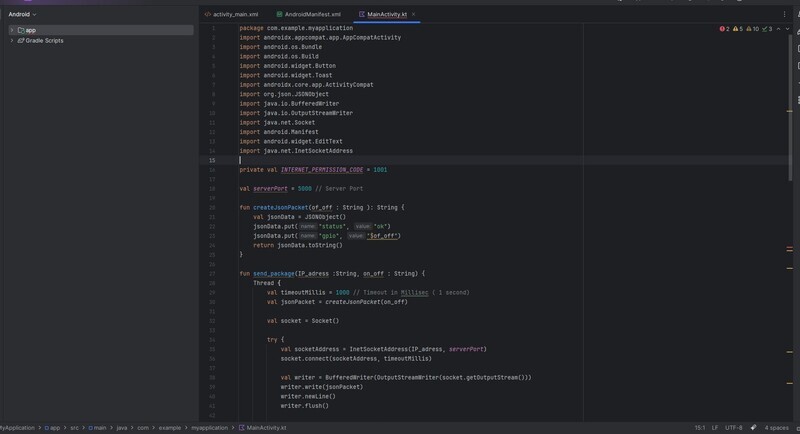Close the MainActivity.kt tab
This screenshot has height=434, width=800.
point(413,14)
